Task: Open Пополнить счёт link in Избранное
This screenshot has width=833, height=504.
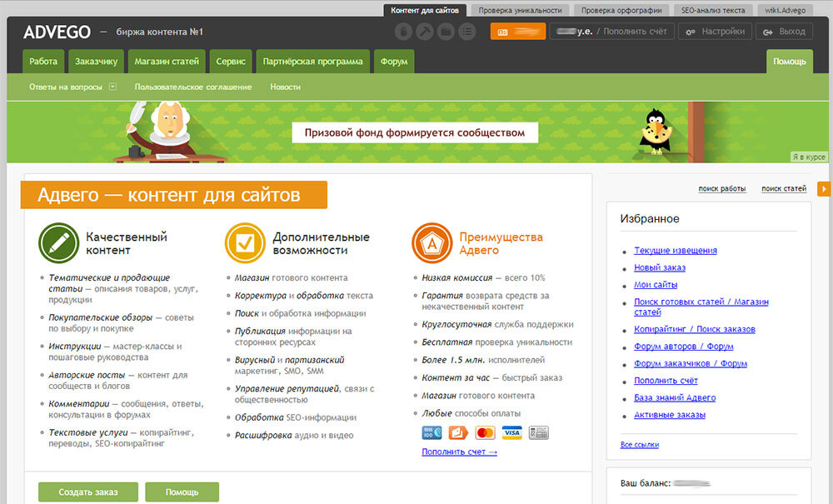Action: click(666, 380)
